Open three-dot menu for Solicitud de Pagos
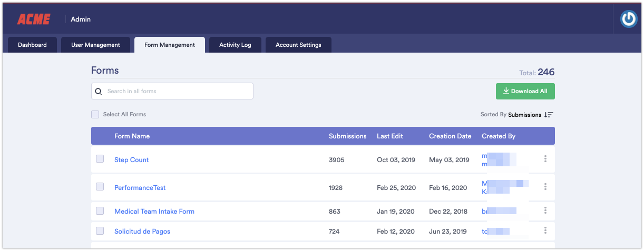The width and height of the screenshot is (644, 251). pos(545,230)
